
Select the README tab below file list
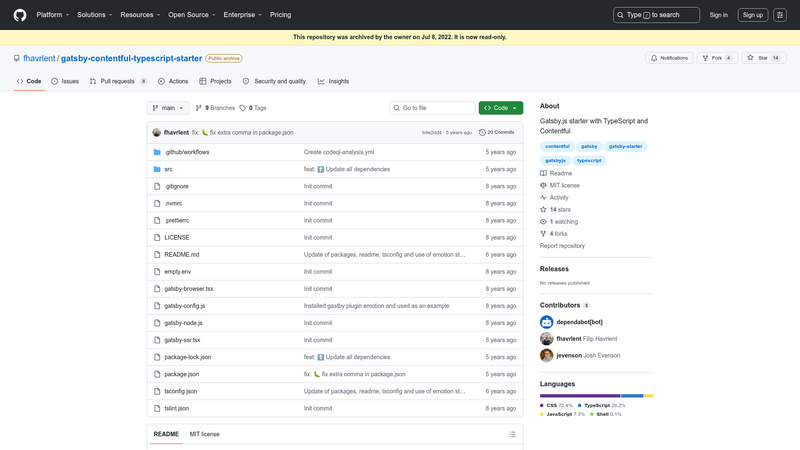pos(166,434)
